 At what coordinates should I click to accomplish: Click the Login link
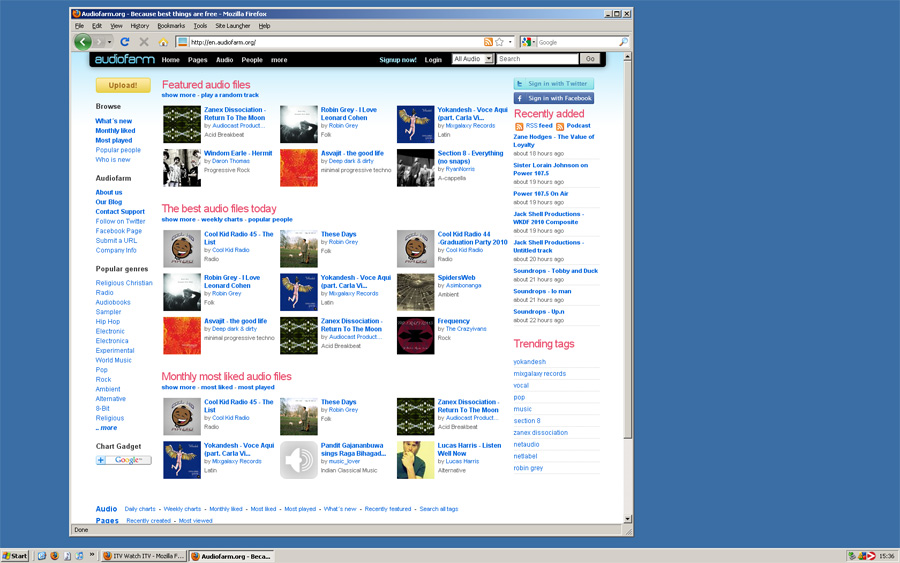pos(433,60)
